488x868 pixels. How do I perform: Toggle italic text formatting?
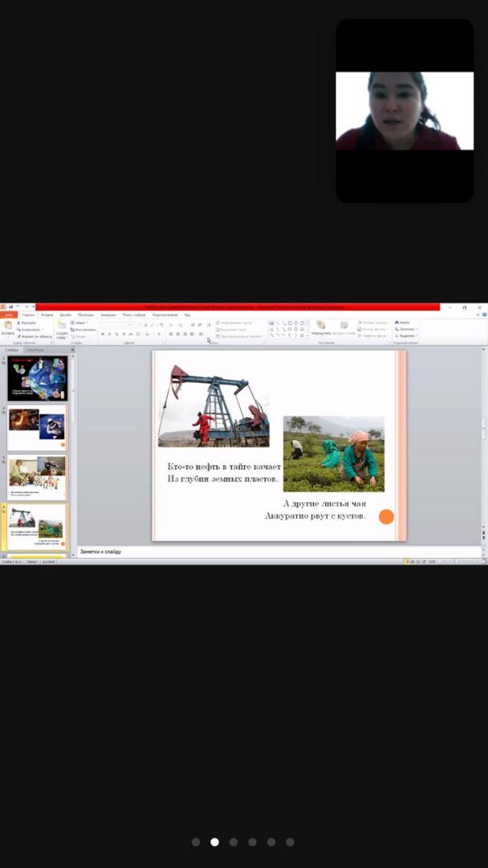(x=109, y=334)
